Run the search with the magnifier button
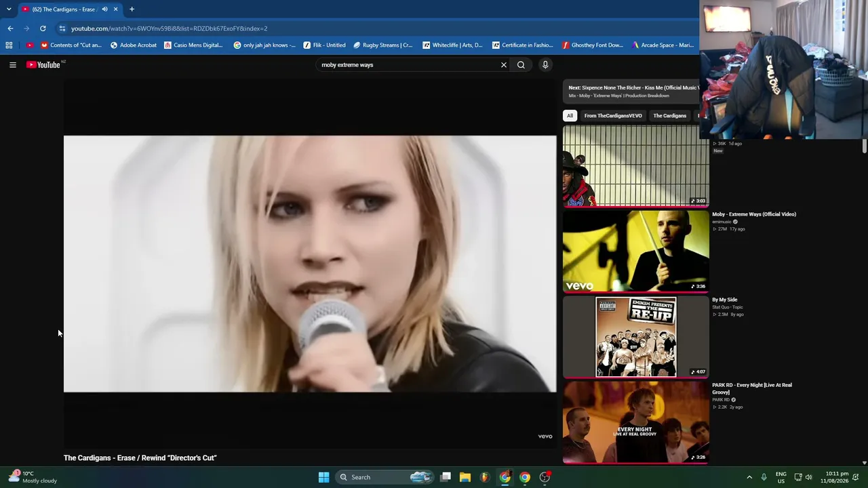Screen dimensions: 868x488 pos(521,65)
